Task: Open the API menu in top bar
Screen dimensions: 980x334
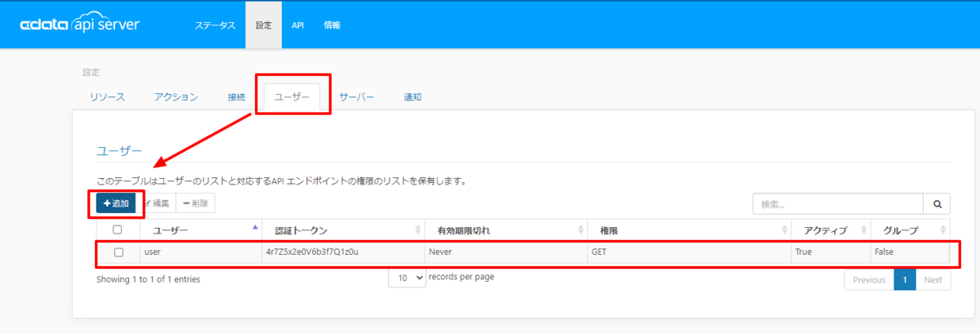Action: point(298,25)
